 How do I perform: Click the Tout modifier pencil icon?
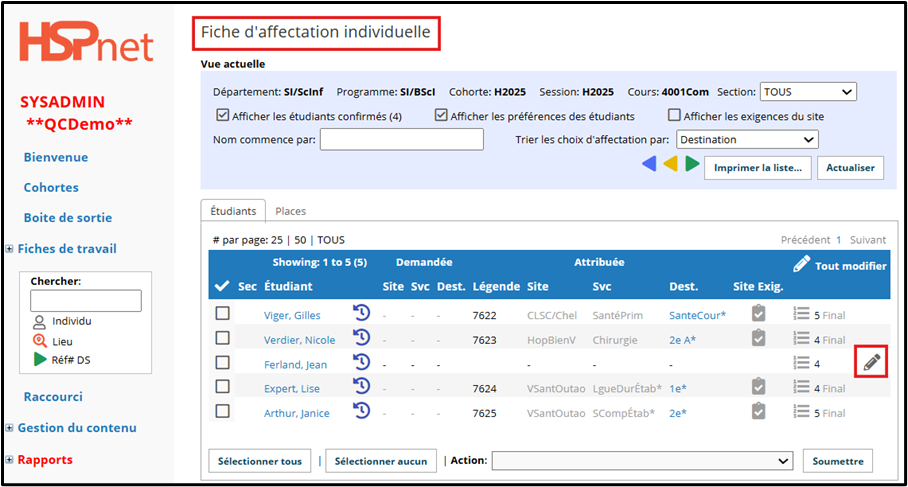[x=801, y=264]
